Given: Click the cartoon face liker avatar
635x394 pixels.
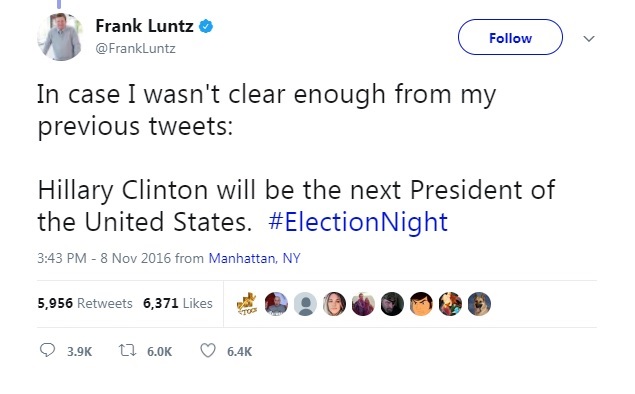Looking at the screenshot, I should [421, 304].
